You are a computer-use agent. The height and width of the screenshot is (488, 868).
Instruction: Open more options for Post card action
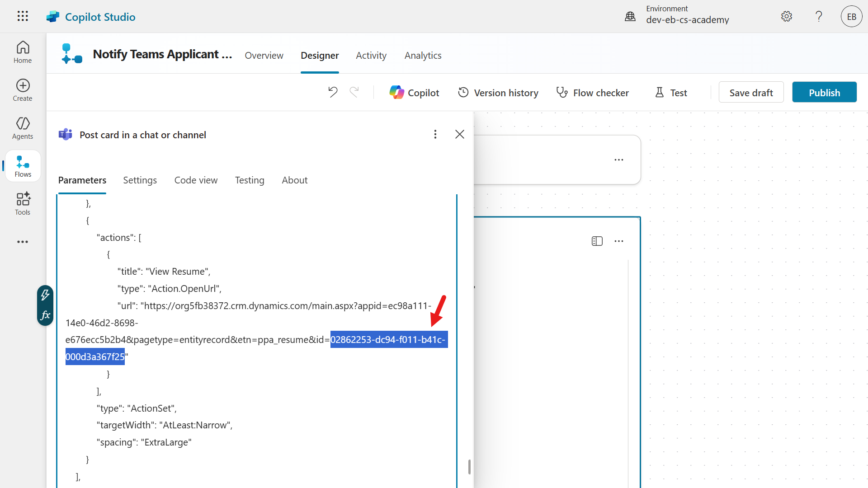[435, 135]
